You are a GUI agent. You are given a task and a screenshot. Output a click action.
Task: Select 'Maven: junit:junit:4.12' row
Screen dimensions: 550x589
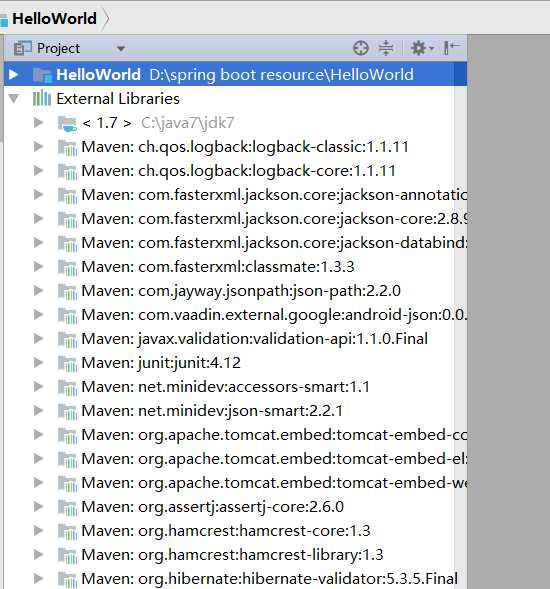coord(236,363)
